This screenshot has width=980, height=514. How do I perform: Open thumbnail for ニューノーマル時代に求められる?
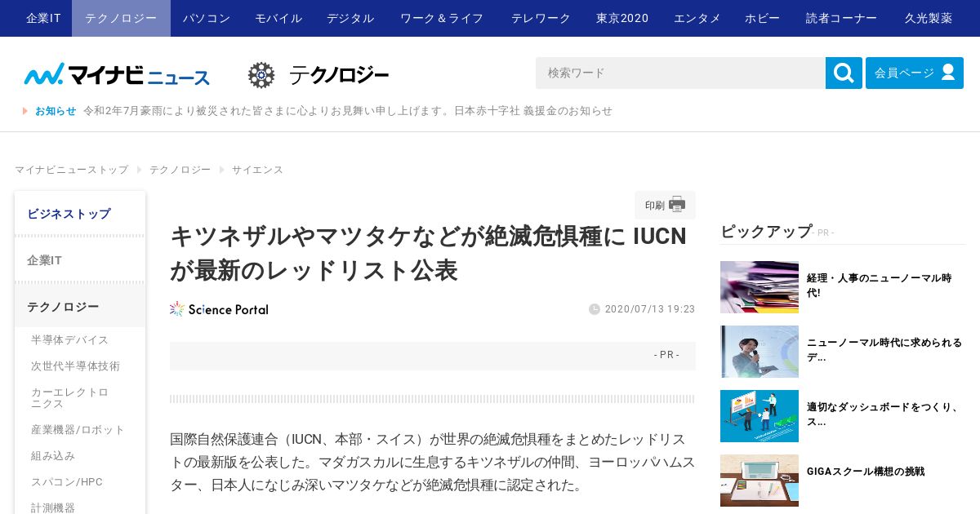pos(759,352)
